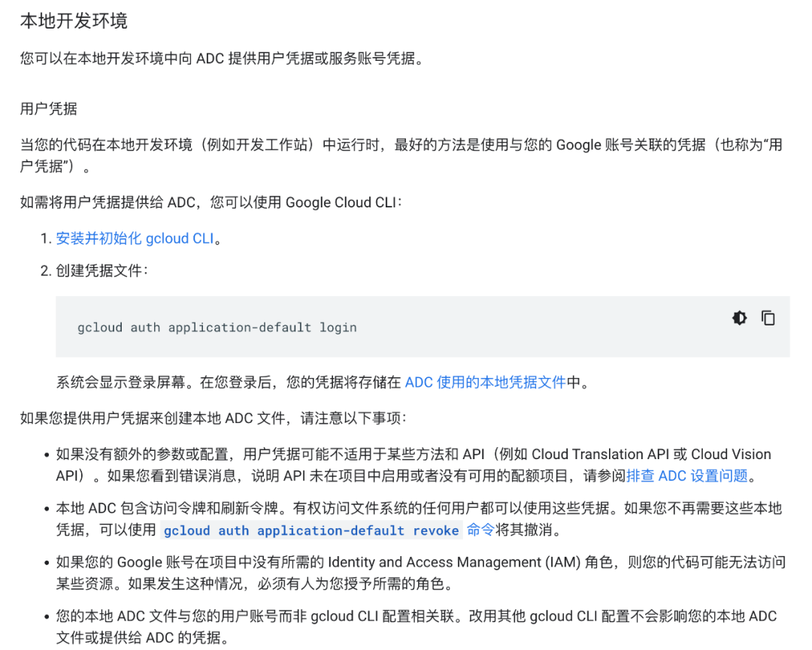The height and width of the screenshot is (650, 812).
Task: Click the intro line 您可以在本地开发环境中向 ADC
Action: (x=211, y=58)
